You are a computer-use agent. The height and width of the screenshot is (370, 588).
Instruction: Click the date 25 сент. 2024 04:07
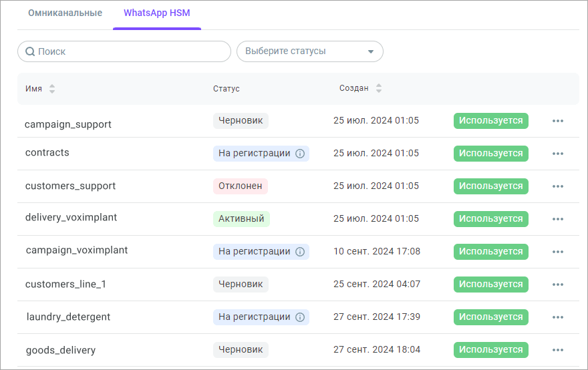point(377,284)
